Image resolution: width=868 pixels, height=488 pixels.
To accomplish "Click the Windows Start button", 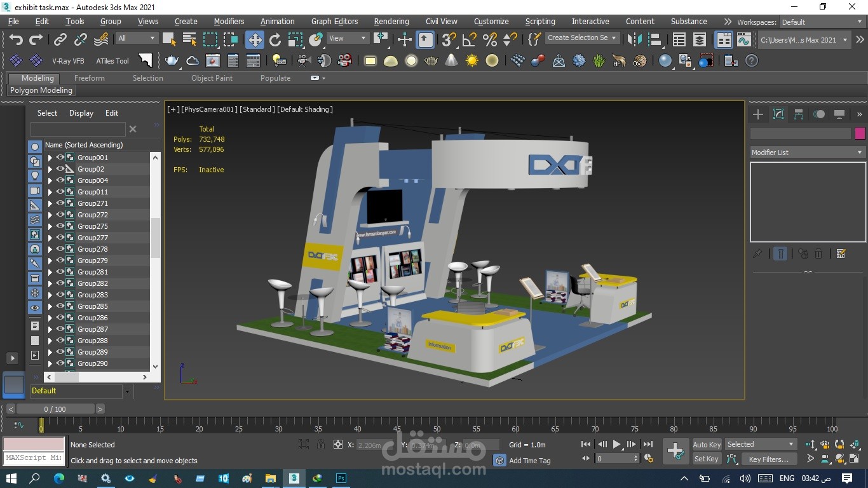I will coord(11,478).
